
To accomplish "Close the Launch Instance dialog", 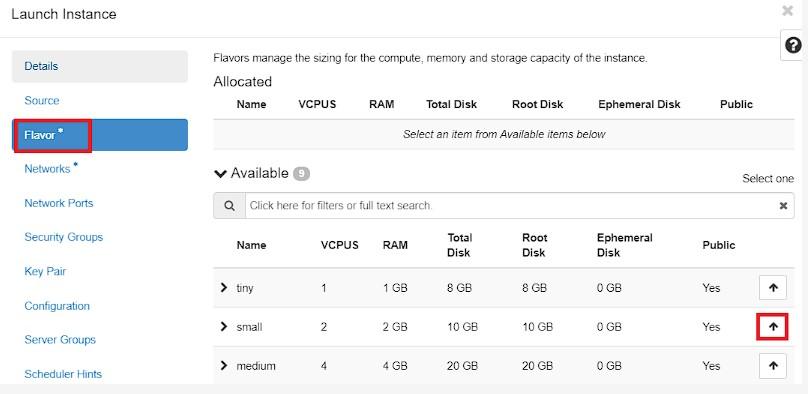I will click(x=787, y=11).
